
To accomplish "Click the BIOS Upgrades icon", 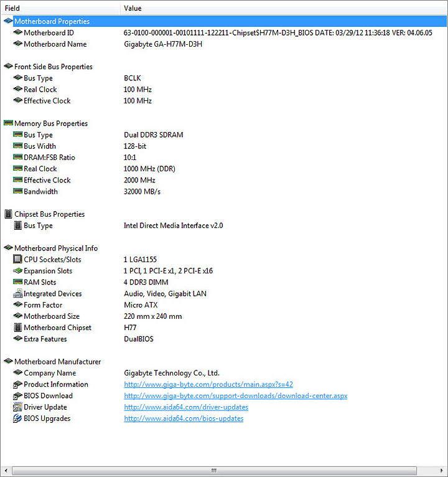I will (x=17, y=418).
